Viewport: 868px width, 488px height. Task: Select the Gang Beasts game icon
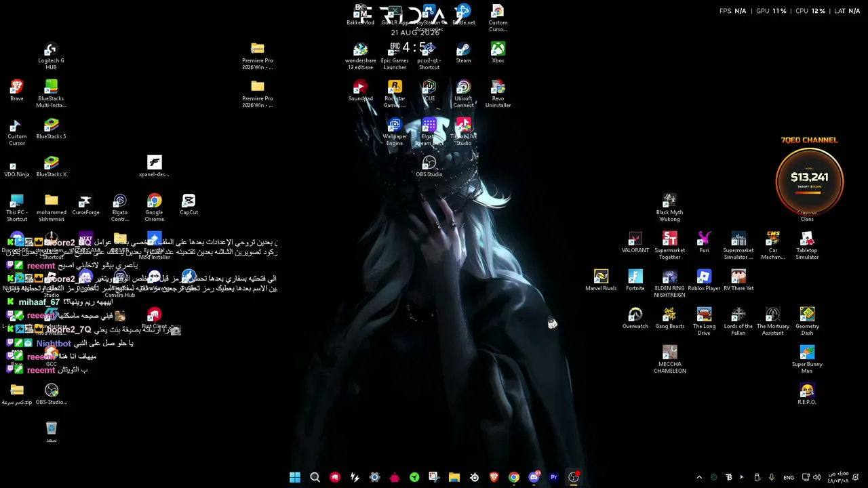pos(670,319)
